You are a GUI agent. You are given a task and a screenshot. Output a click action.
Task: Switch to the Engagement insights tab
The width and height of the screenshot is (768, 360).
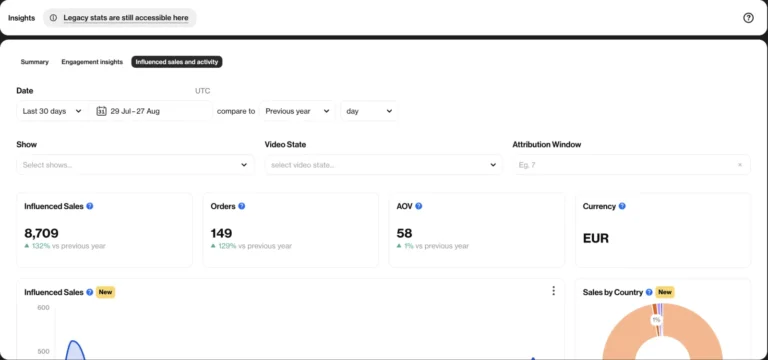[x=92, y=62]
